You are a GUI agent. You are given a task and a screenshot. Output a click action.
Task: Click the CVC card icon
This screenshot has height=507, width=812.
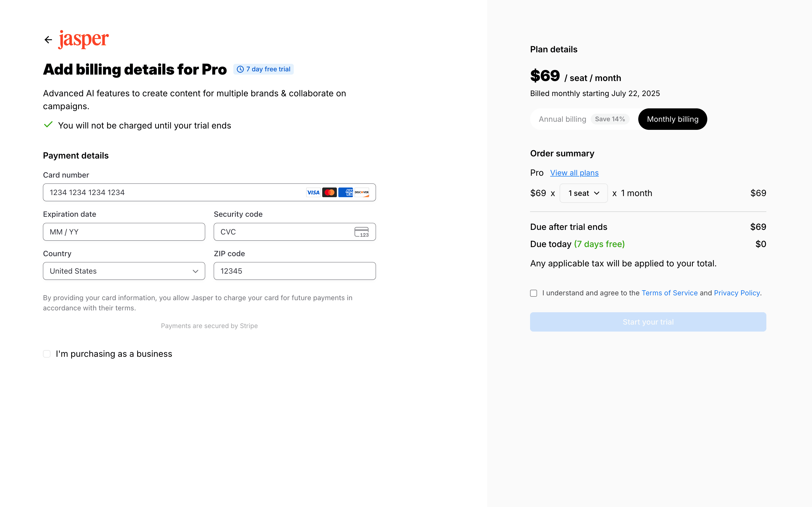point(361,232)
